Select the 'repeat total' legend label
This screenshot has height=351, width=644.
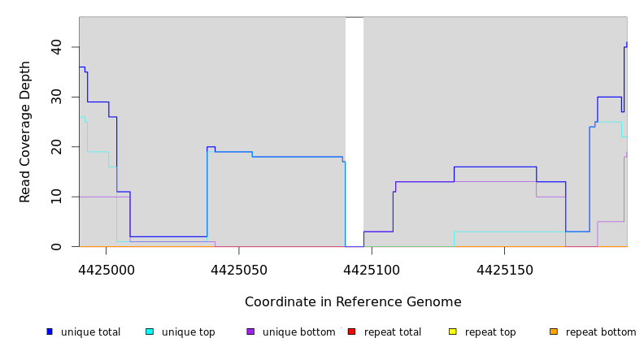click(x=393, y=332)
